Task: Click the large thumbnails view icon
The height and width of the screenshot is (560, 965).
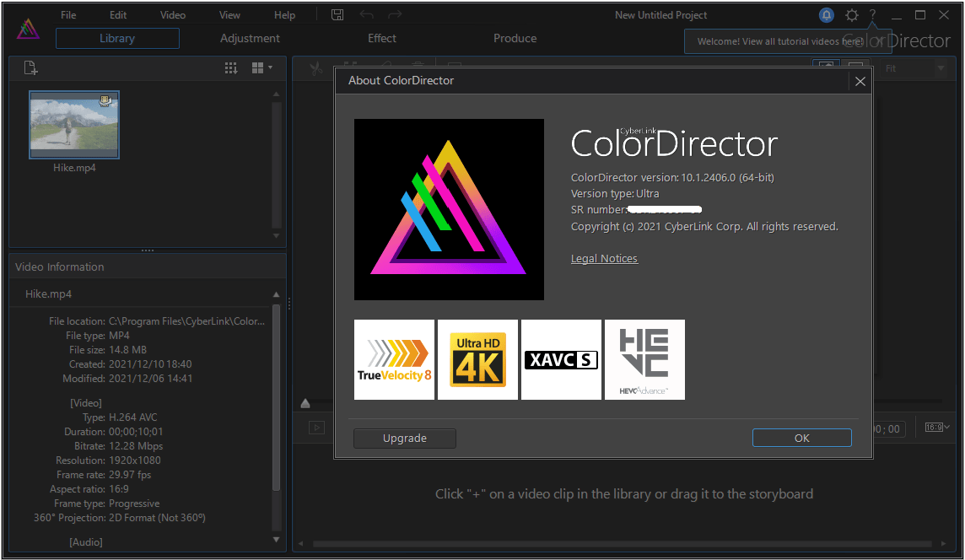Action: [258, 67]
